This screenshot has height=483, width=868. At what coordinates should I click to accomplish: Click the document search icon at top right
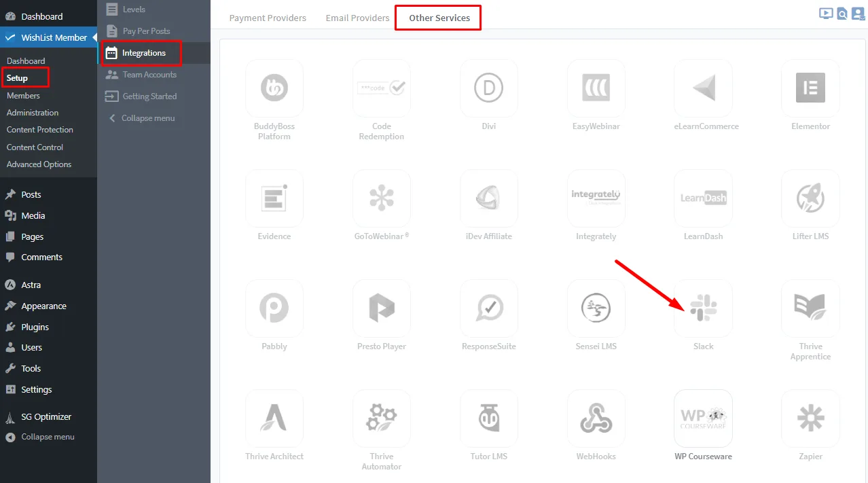coord(842,14)
